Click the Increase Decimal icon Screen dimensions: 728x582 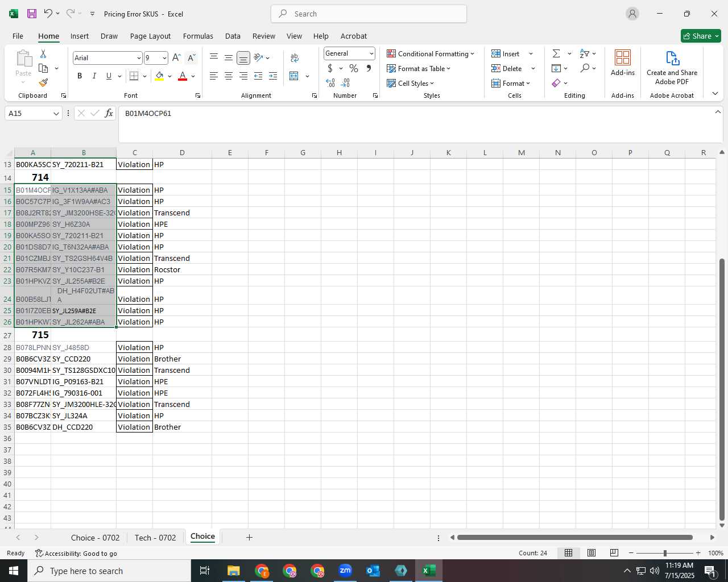pyautogui.click(x=330, y=83)
